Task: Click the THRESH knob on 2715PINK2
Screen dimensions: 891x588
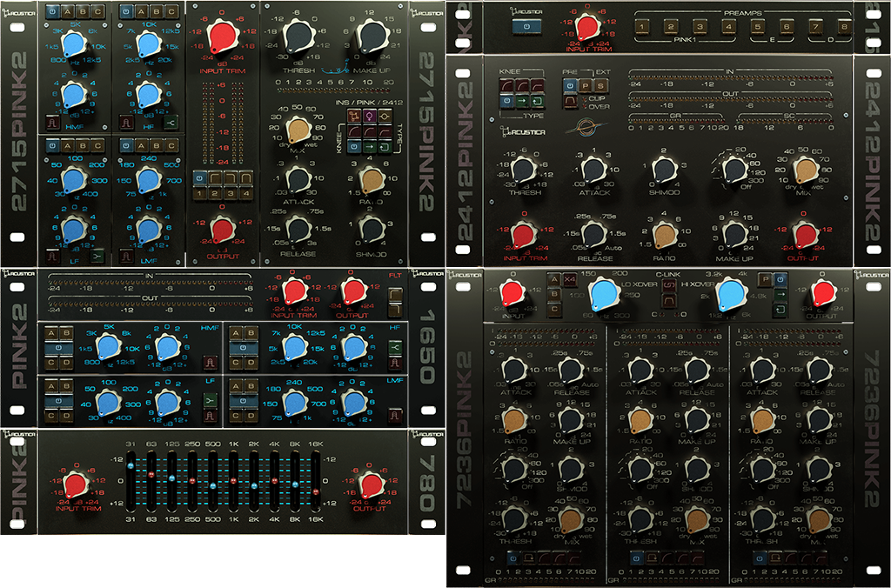Action: click(298, 35)
